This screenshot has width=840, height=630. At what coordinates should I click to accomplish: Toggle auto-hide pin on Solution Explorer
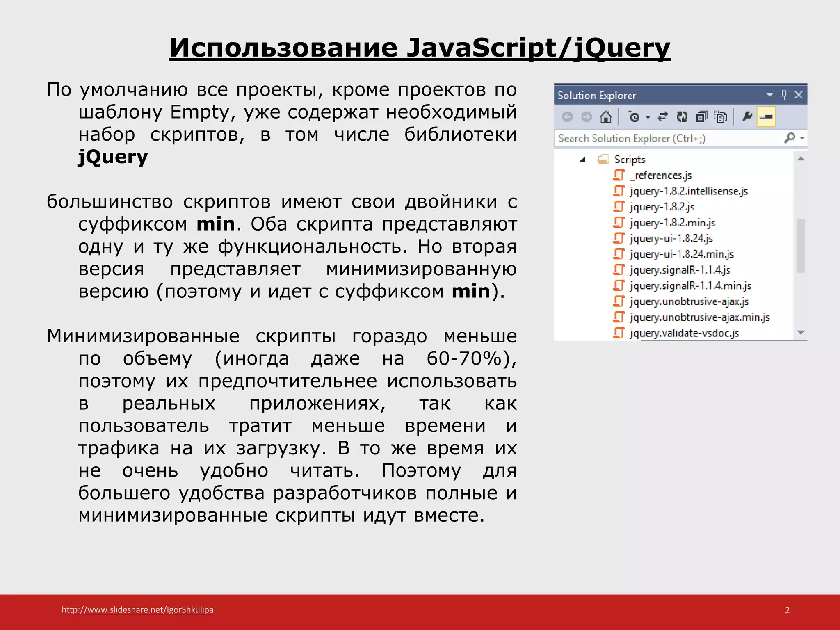[x=784, y=95]
